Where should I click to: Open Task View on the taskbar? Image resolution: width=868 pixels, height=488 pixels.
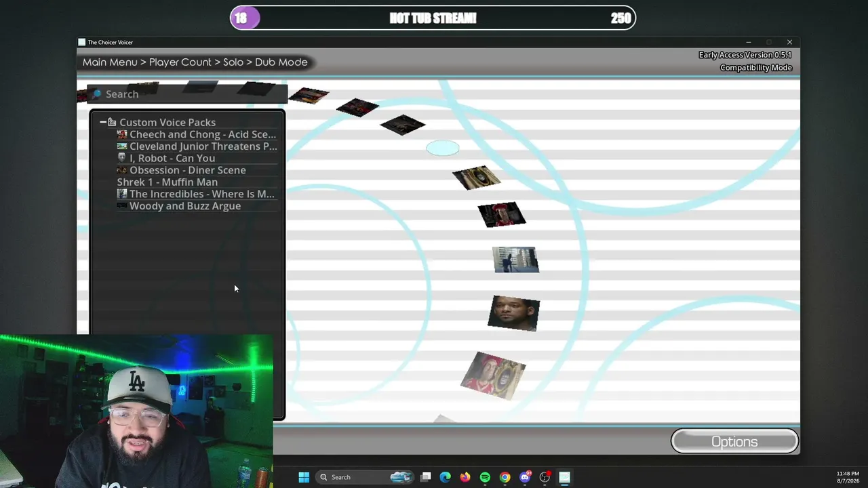click(425, 477)
